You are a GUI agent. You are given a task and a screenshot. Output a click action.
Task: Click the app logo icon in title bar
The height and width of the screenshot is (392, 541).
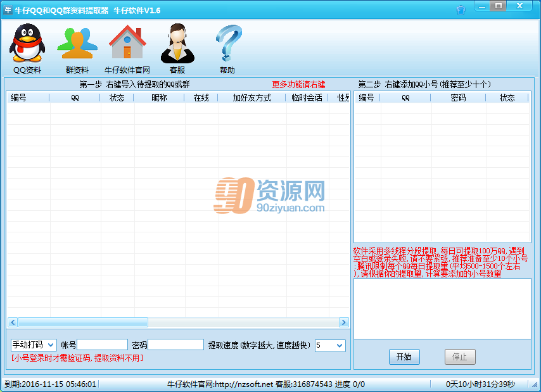pyautogui.click(x=8, y=10)
